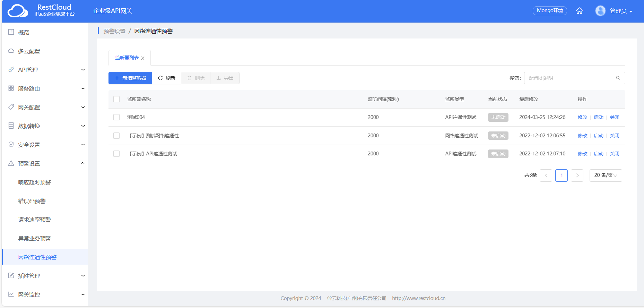Screen dimensions: 644x308
Task: Click 关闭 for 【示例】API连通性测试
Action: coord(615,154)
